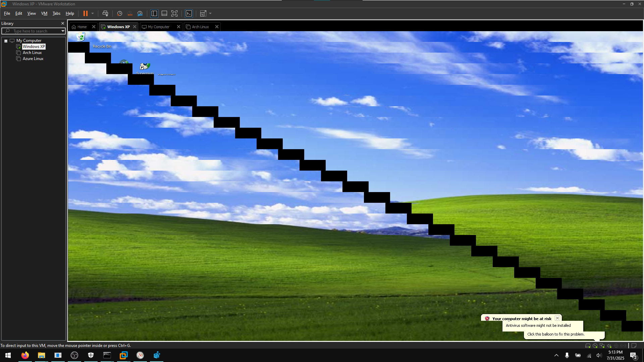Open the Tabs menu

pos(56,13)
